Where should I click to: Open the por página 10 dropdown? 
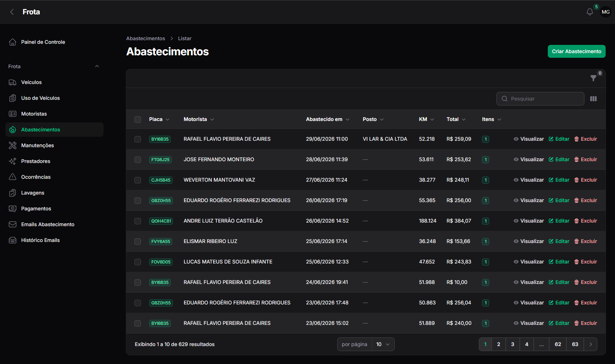(383, 344)
